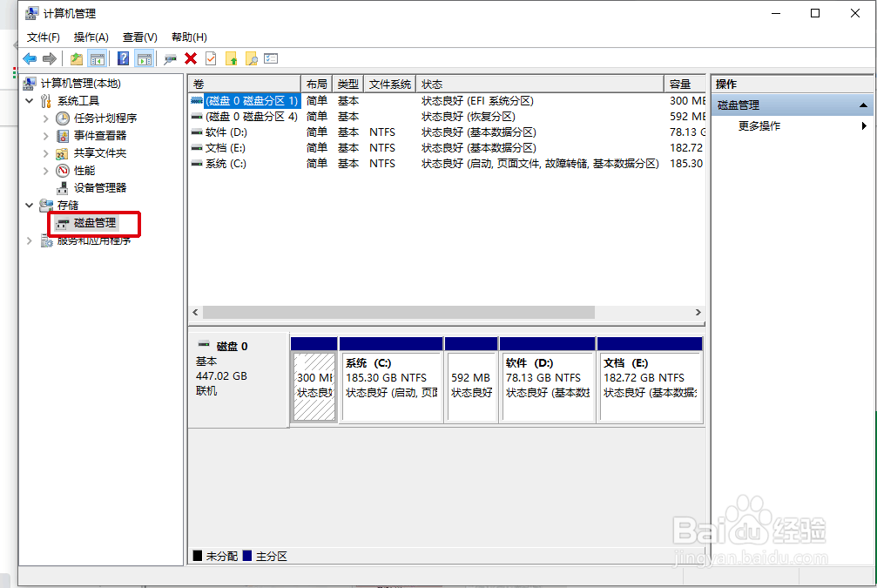Click the yellow page with magnifier icon

[x=252, y=58]
